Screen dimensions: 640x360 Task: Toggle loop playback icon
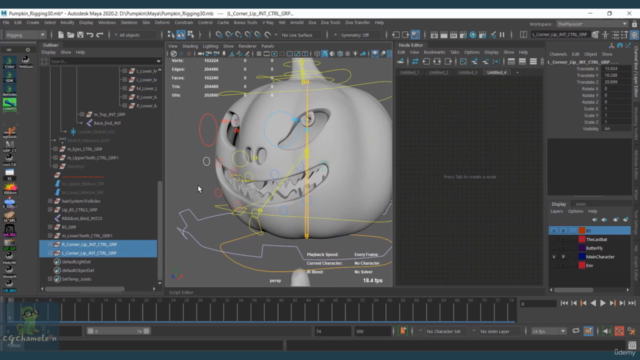coord(576,331)
